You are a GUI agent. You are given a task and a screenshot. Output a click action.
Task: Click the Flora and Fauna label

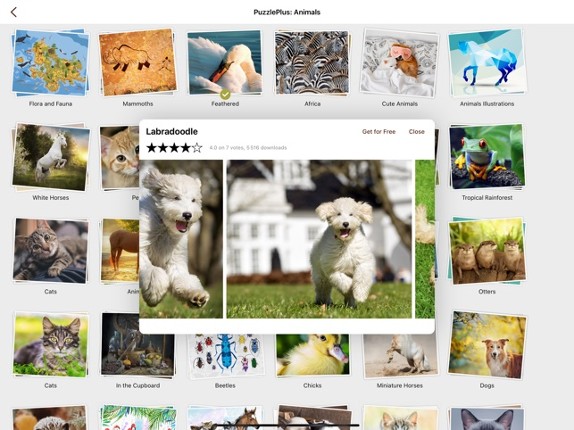[x=51, y=104]
